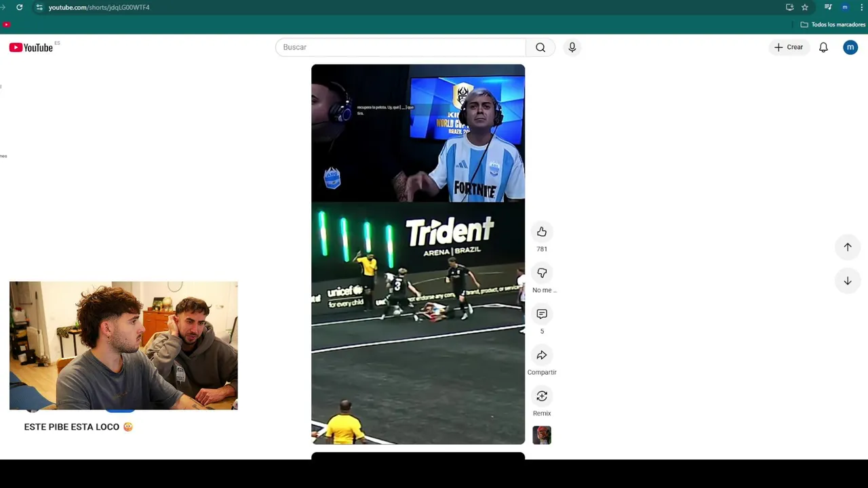Open Todos los marcadores folder
This screenshot has width=868, height=488.
coord(833,24)
